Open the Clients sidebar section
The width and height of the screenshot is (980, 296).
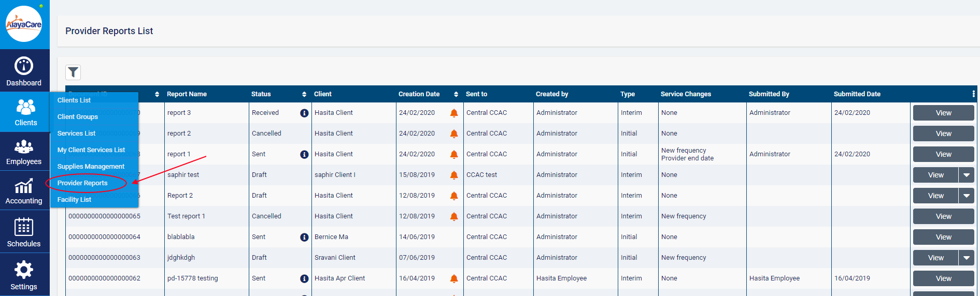[x=25, y=112]
